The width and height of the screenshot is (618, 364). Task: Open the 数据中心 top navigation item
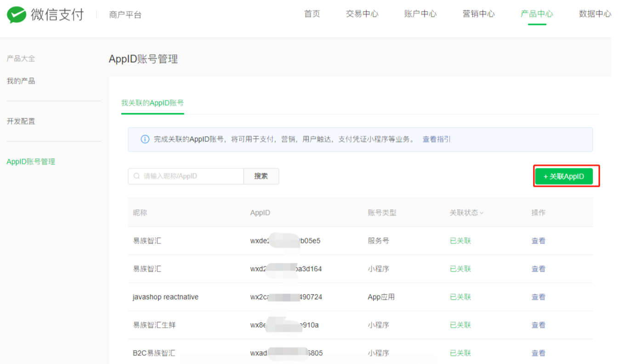595,14
